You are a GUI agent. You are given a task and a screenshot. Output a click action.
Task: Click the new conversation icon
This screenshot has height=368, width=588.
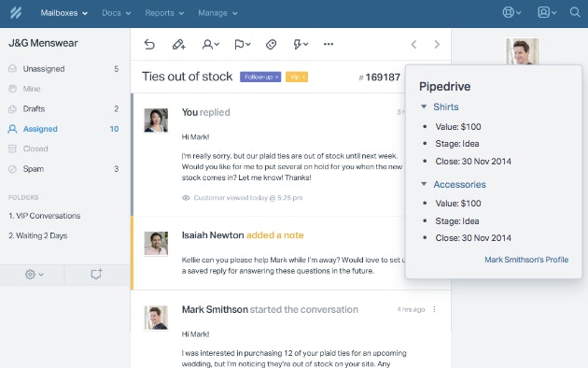click(x=97, y=275)
